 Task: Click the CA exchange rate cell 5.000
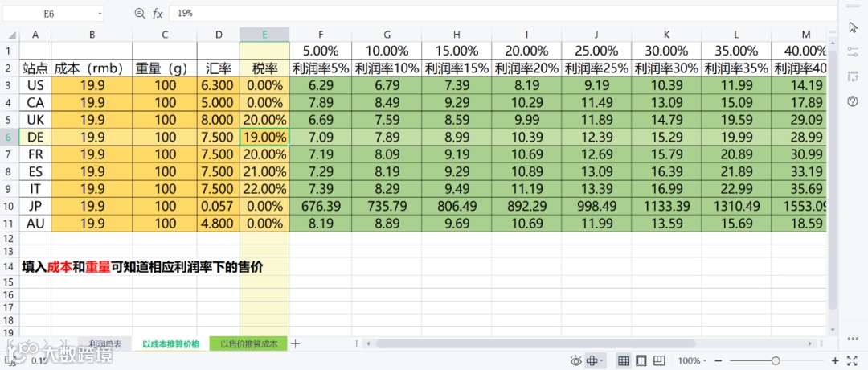click(219, 103)
